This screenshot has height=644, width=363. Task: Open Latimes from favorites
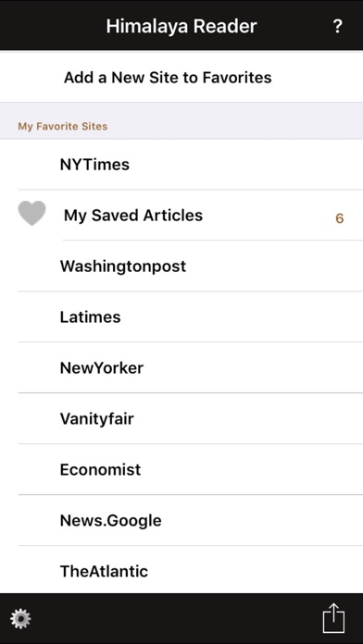click(181, 316)
